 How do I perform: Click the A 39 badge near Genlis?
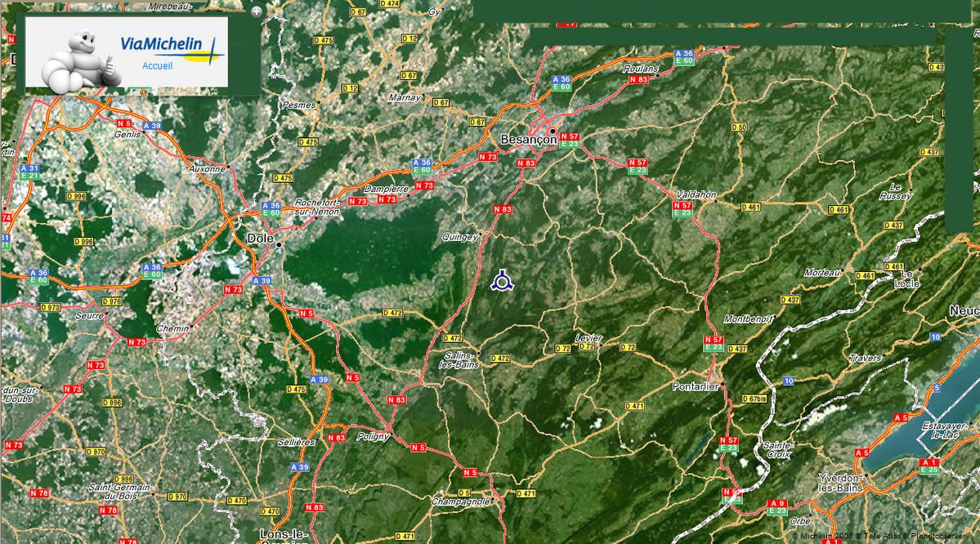151,125
